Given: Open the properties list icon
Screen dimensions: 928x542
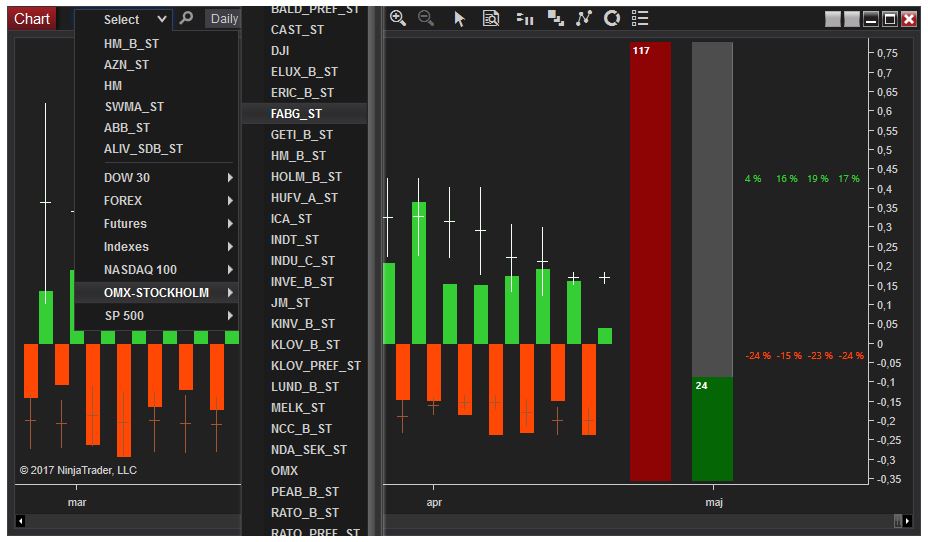Looking at the screenshot, I should pos(640,18).
